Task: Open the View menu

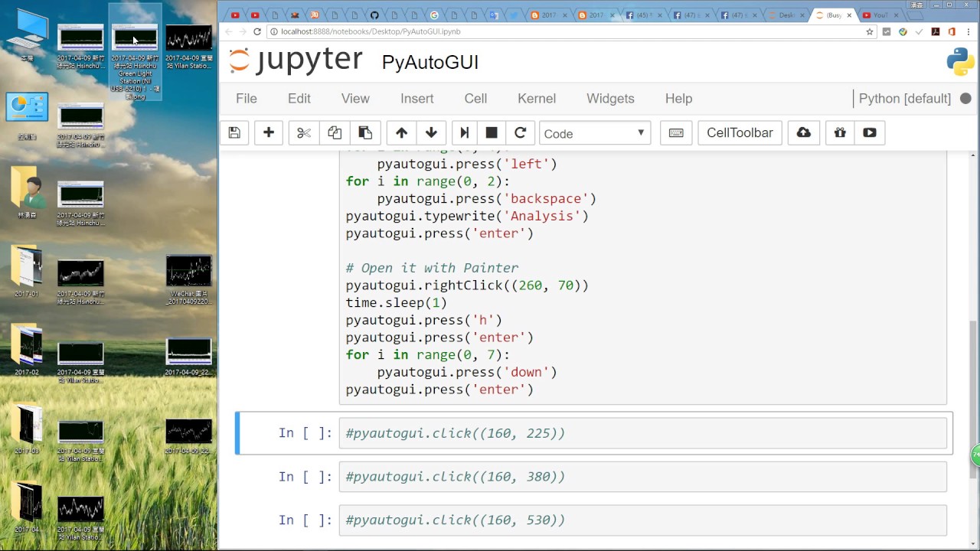Action: tap(355, 99)
